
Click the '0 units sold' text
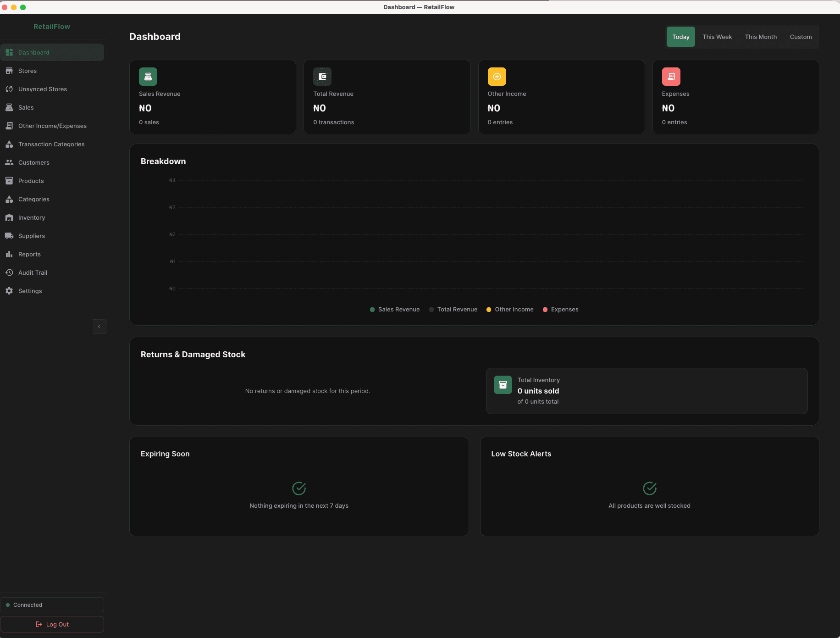[538, 391]
